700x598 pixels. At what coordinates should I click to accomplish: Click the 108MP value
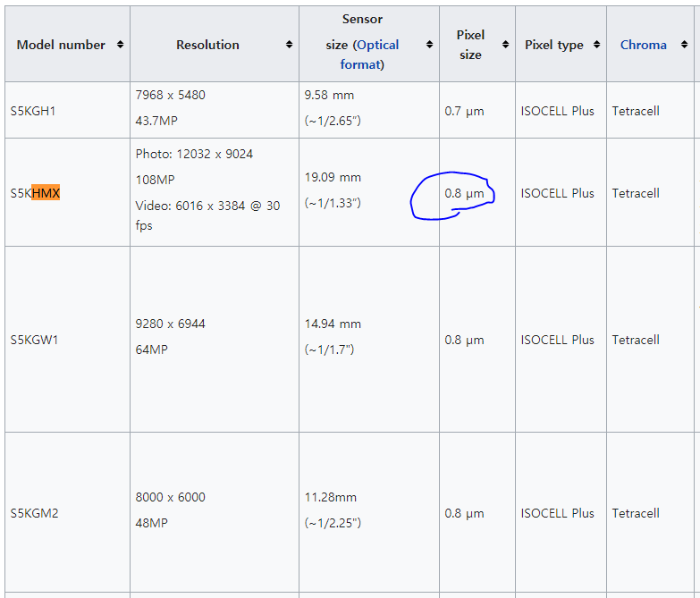pos(155,180)
